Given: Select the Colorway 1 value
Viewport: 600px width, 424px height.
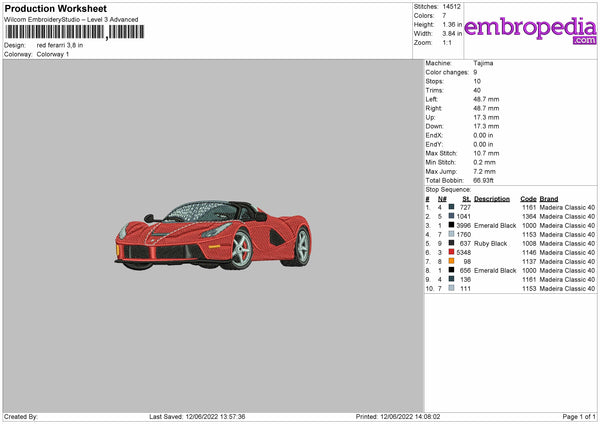Looking at the screenshot, I should tap(53, 54).
